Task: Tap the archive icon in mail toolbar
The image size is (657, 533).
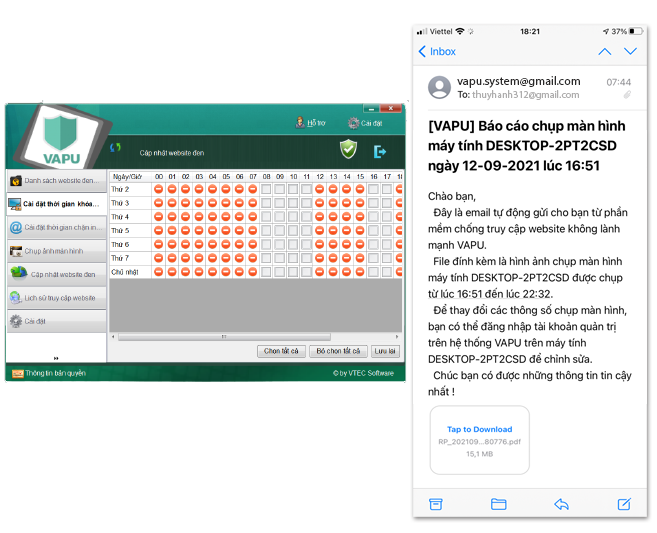Action: coord(436,504)
